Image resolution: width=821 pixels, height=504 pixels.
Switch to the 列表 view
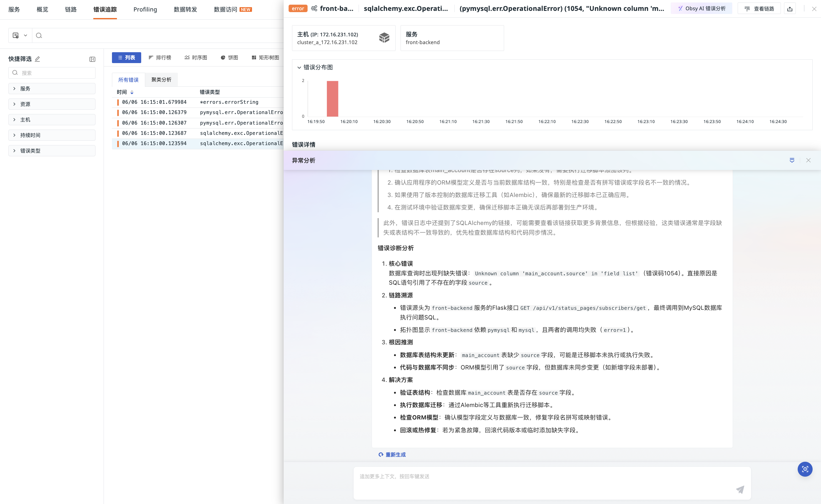coord(127,58)
